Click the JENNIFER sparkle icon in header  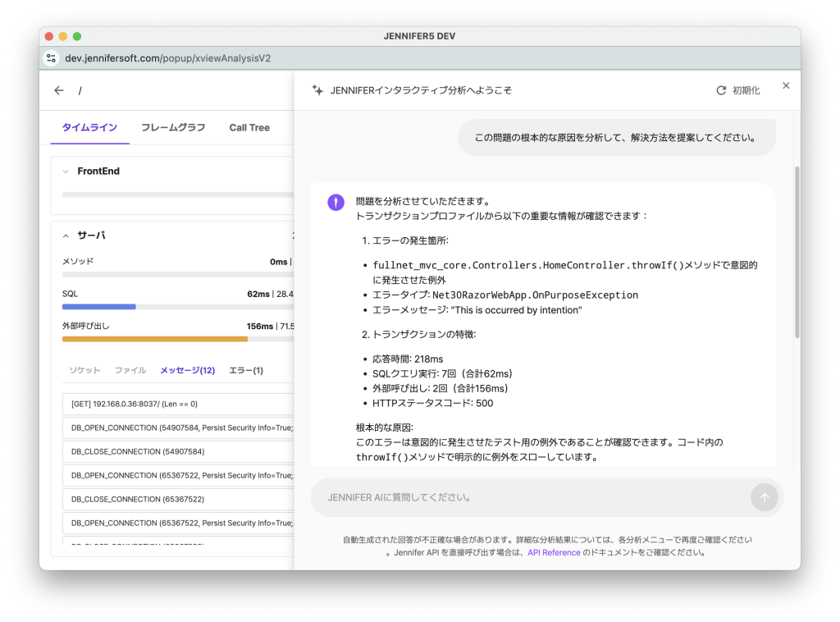317,91
